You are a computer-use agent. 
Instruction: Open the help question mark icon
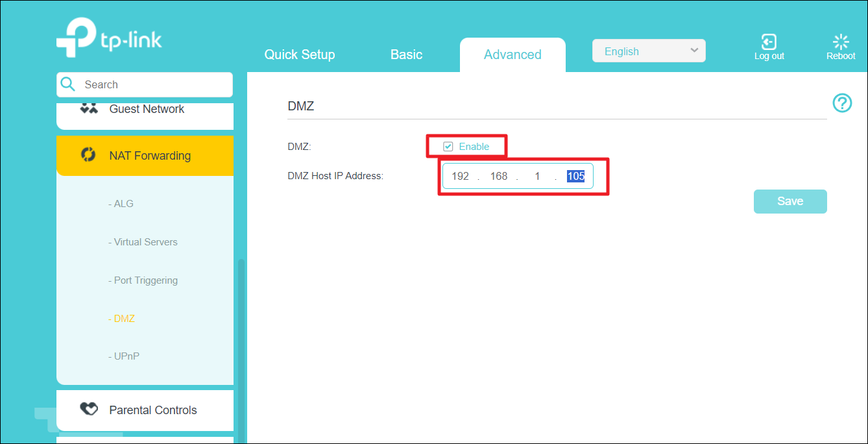pos(842,103)
